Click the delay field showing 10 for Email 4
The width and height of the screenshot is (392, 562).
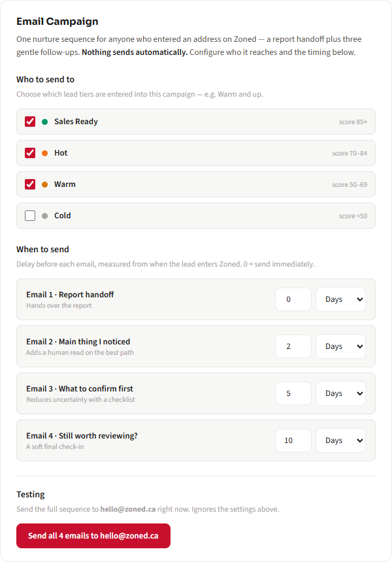click(293, 440)
